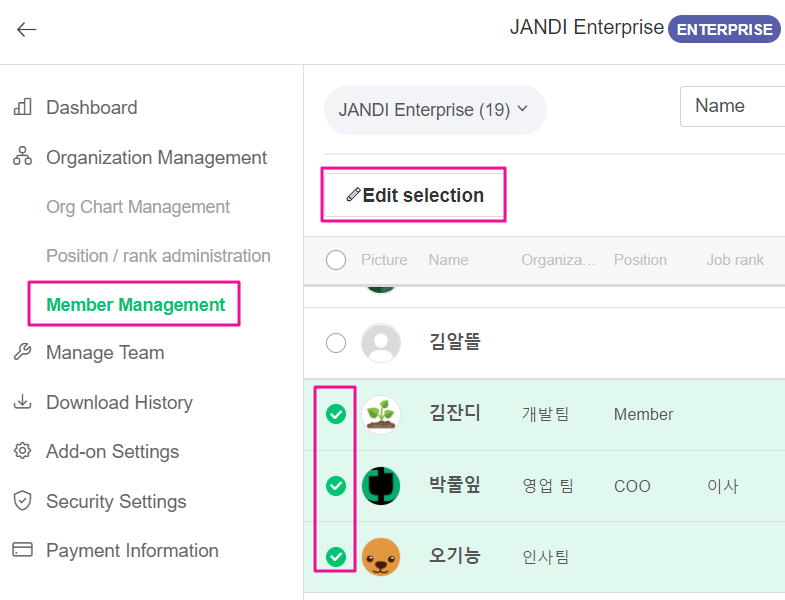Deselect the 박풀잎 row checkbox
The height and width of the screenshot is (600, 785).
click(x=336, y=486)
